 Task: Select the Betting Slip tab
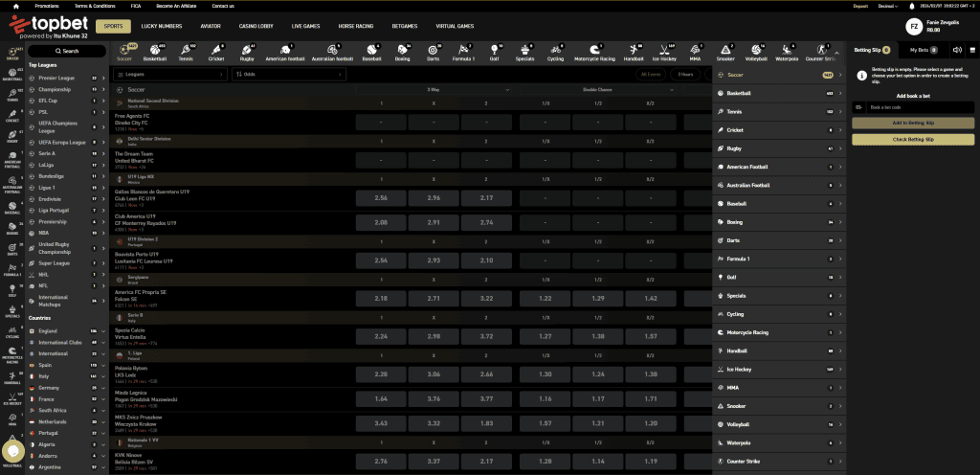pos(873,50)
